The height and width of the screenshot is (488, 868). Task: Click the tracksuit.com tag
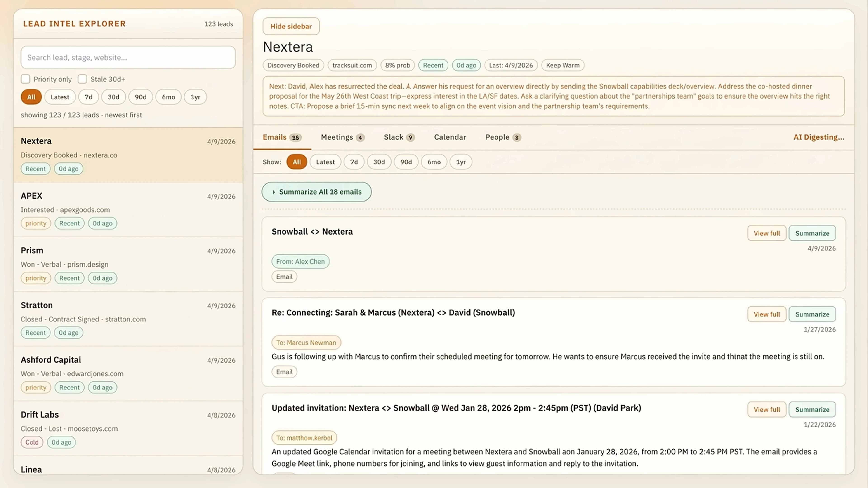point(352,65)
